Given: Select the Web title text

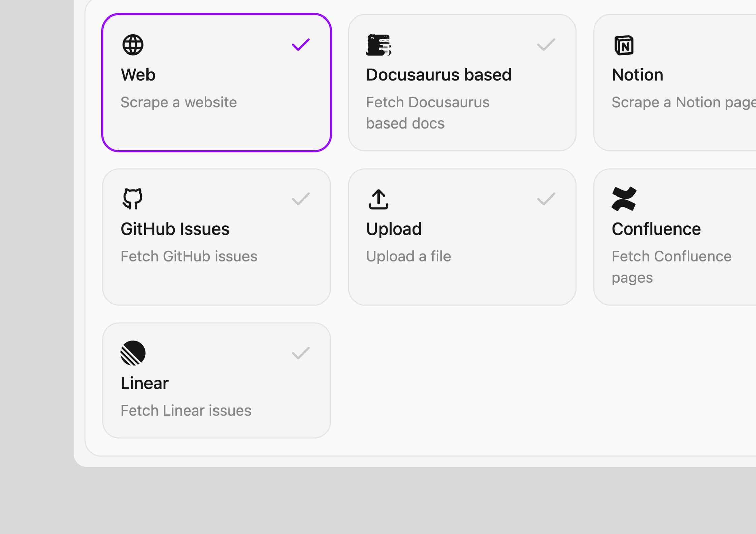Looking at the screenshot, I should [x=138, y=75].
